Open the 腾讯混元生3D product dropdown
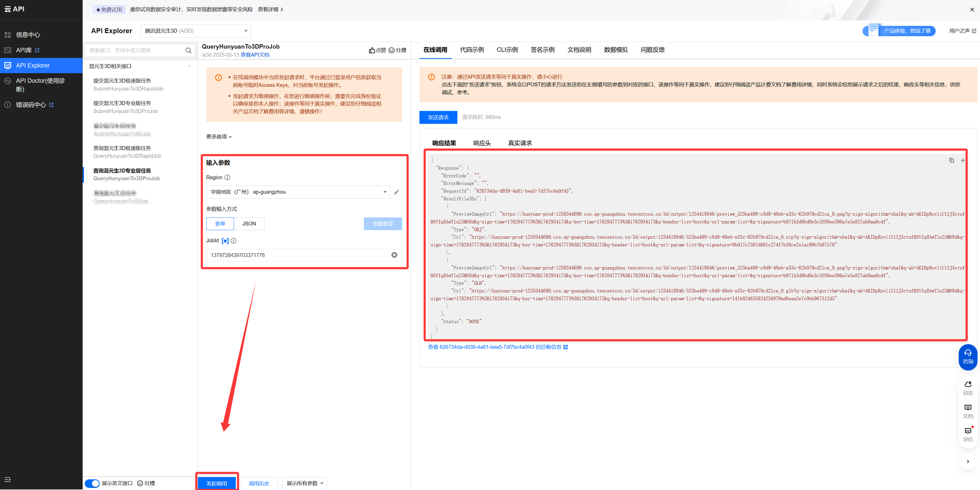Screen dimensions: 980x490 coord(195,31)
